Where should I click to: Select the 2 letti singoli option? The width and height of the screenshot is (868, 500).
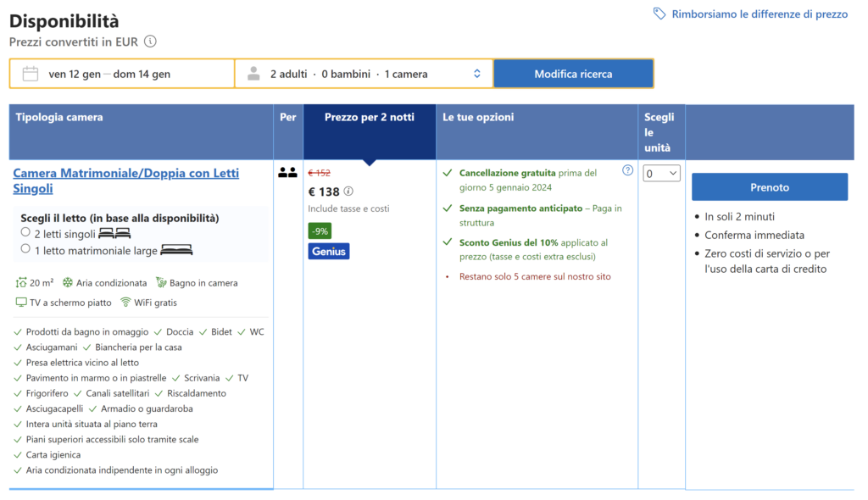click(x=25, y=233)
